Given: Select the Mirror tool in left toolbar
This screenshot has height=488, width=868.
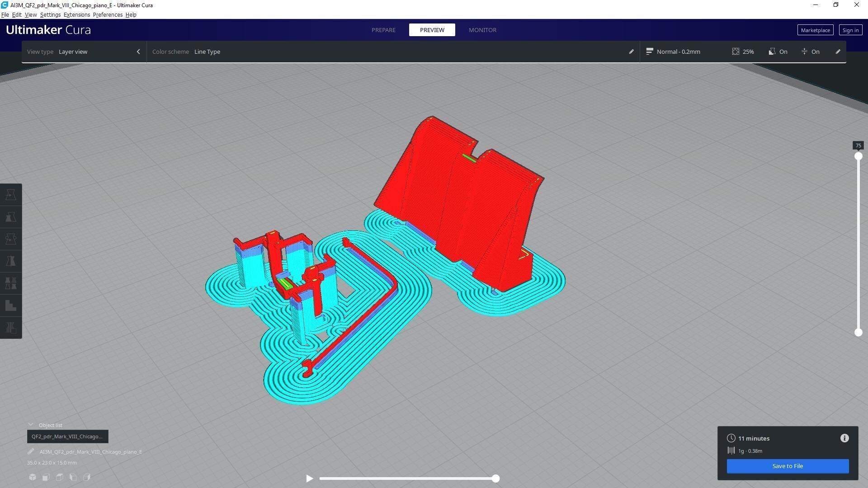Looking at the screenshot, I should (x=11, y=261).
